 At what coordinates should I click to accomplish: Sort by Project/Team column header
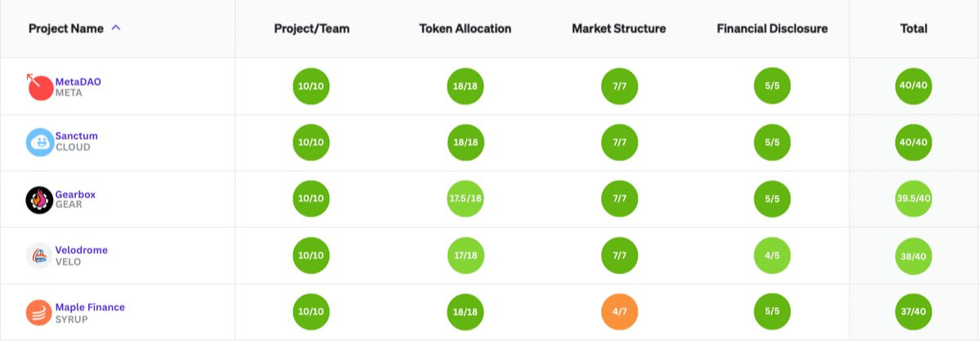coord(312,29)
